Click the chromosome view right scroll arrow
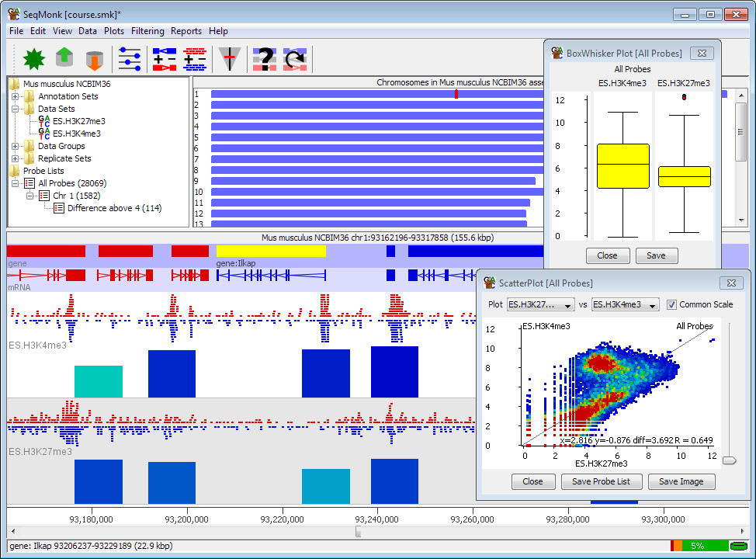 [x=743, y=532]
